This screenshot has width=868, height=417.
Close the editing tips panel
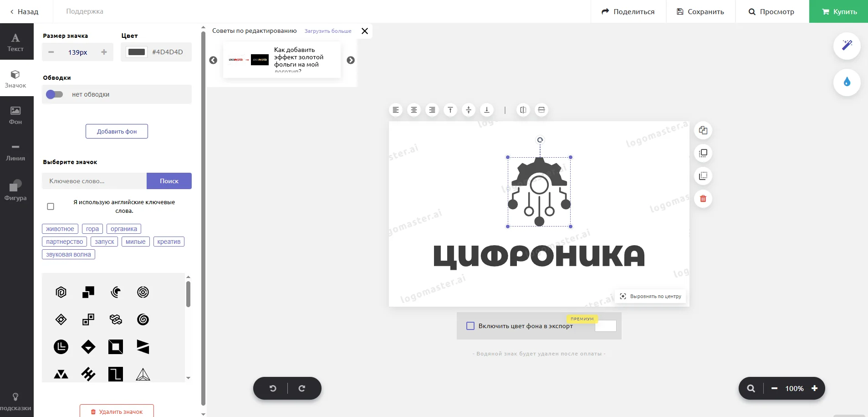[365, 31]
